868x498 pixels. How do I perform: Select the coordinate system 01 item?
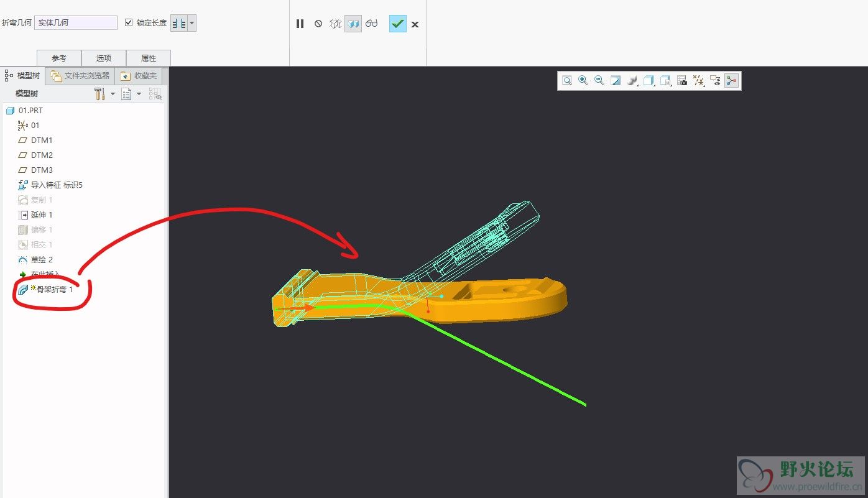pyautogui.click(x=35, y=125)
